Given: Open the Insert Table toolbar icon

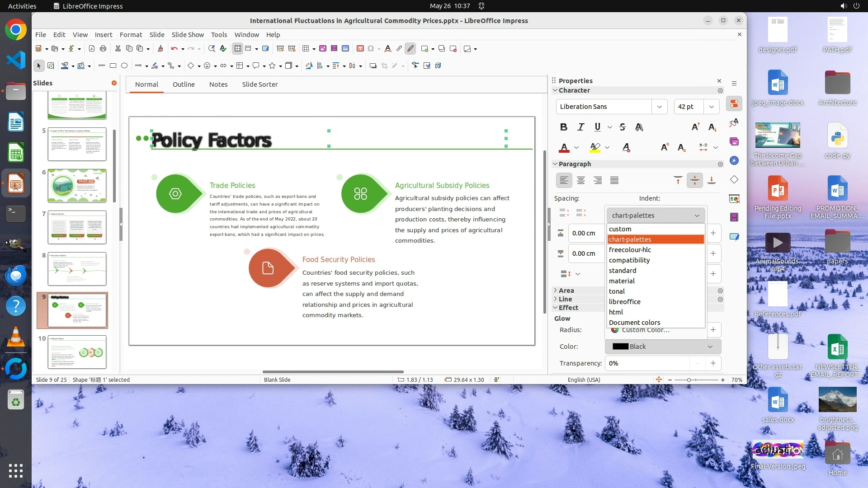Looking at the screenshot, I should pyautogui.click(x=306, y=48).
